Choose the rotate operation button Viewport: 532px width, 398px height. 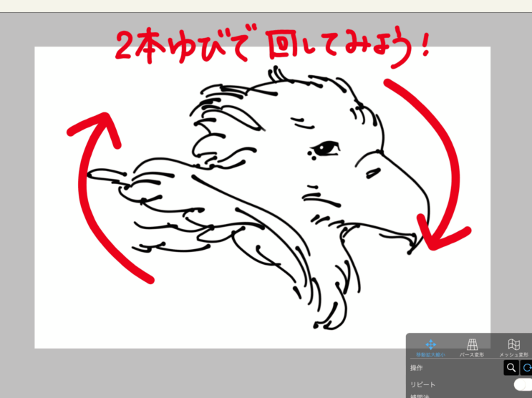[x=526, y=367]
